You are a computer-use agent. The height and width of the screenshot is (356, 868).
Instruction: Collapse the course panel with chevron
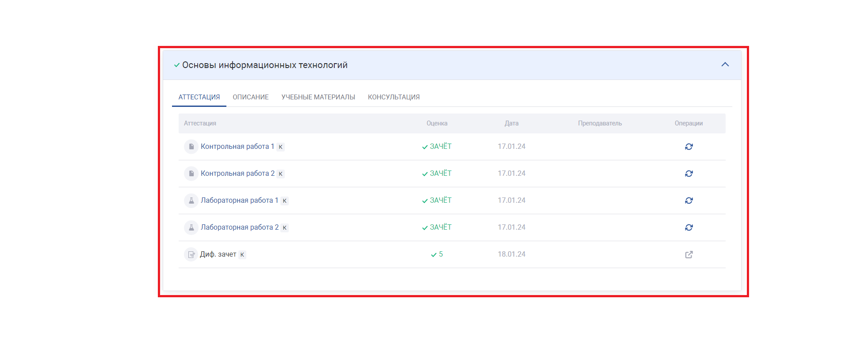point(725,64)
